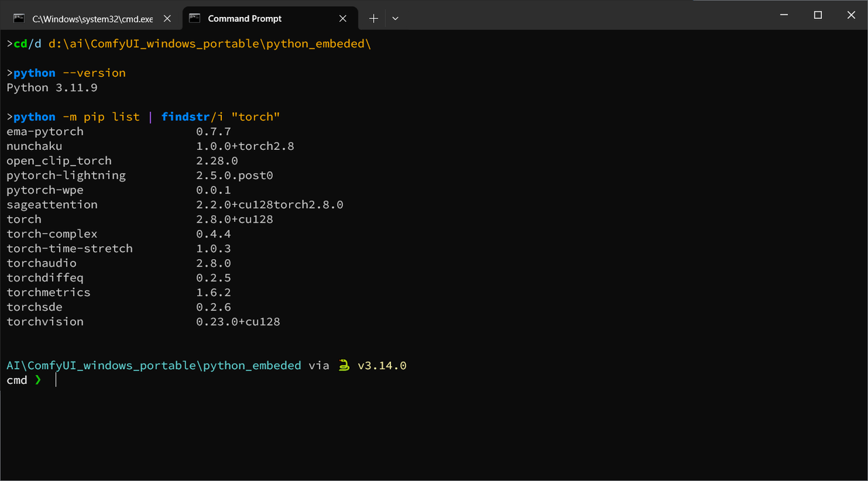Screen dimensions: 868x481
Task: Click the 'torchmetrics' package name
Action: pyautogui.click(x=49, y=292)
